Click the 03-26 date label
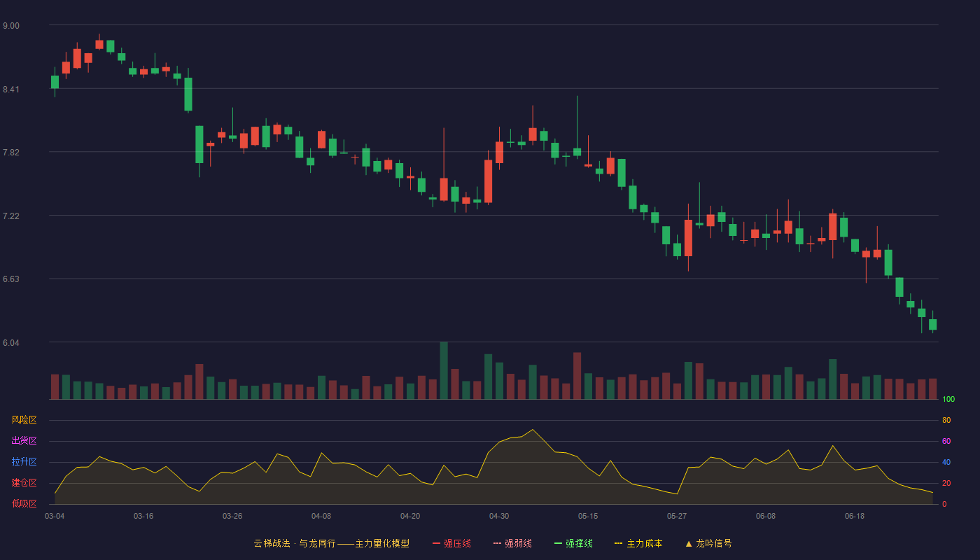The height and width of the screenshot is (560, 980). pos(232,516)
